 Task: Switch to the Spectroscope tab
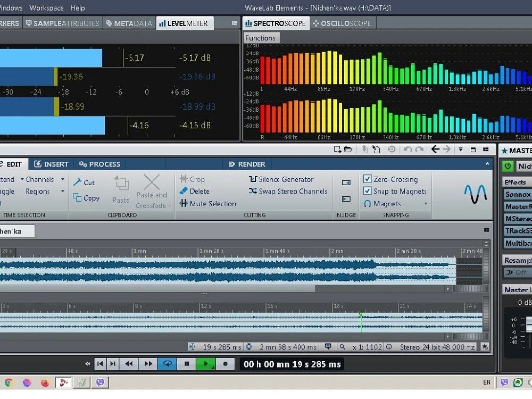(x=276, y=23)
